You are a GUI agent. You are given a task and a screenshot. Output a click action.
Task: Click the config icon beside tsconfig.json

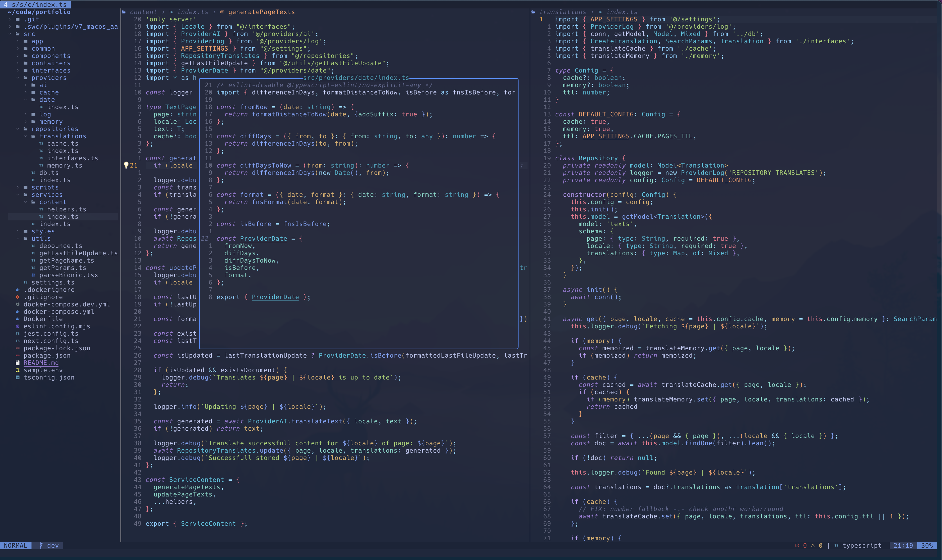[18, 377]
